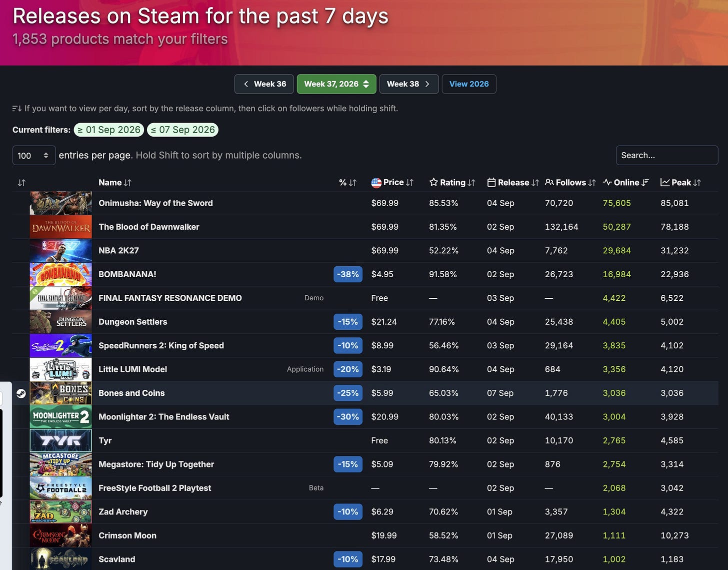Open the Little LUMI Model title link

point(132,370)
